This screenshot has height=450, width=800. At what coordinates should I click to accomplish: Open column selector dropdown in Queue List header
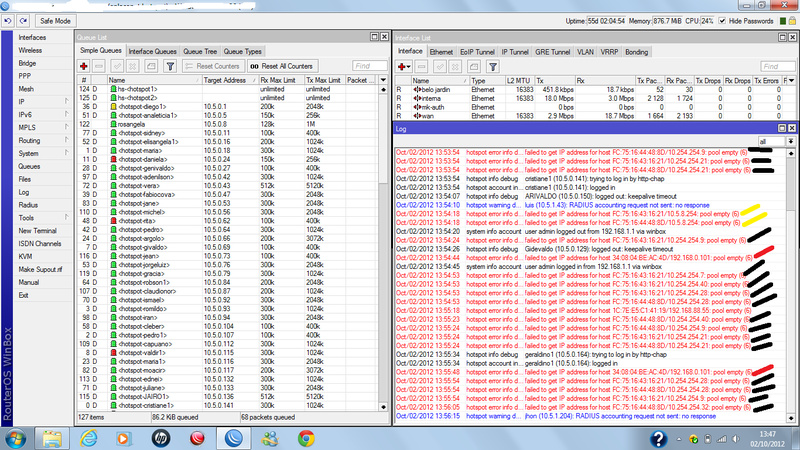384,79
